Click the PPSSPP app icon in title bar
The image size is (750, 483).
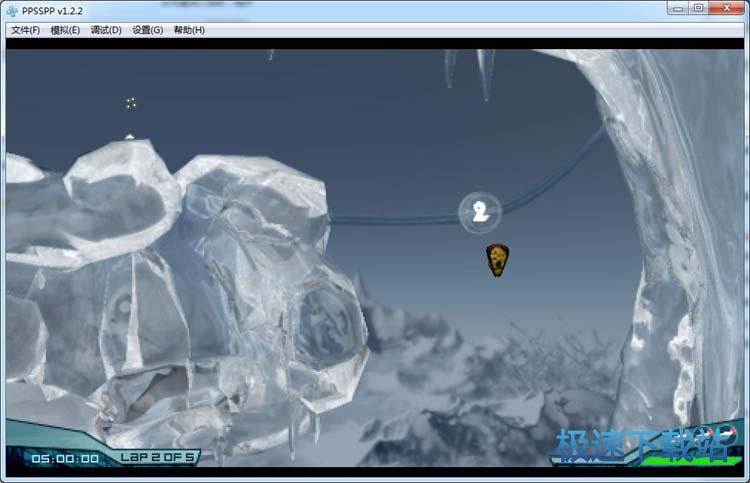click(x=12, y=11)
